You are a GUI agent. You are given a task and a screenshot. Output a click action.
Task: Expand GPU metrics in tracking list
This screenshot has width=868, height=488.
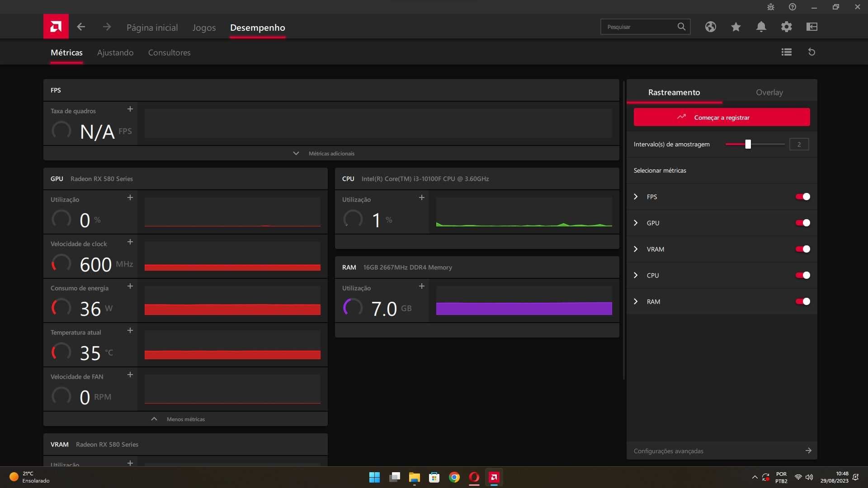tap(636, 223)
